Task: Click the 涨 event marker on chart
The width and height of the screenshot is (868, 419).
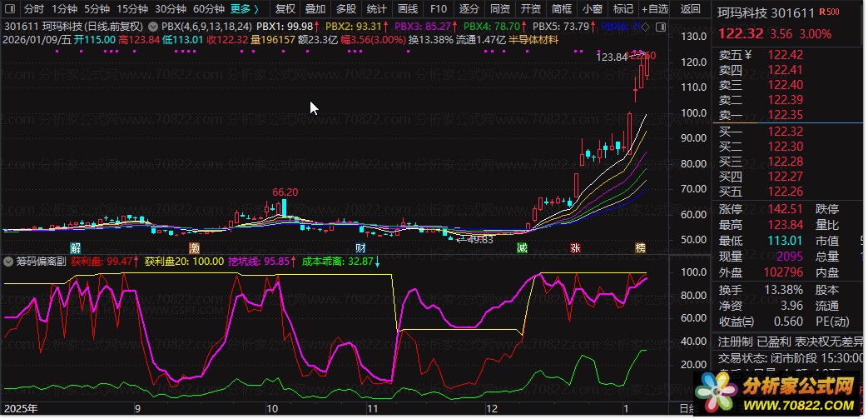Action: 576,247
